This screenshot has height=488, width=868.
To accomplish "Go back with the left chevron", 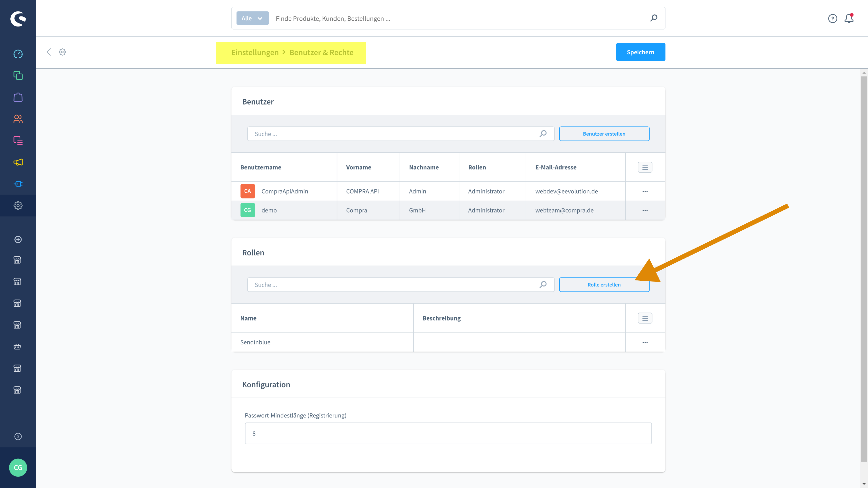I will tap(49, 52).
